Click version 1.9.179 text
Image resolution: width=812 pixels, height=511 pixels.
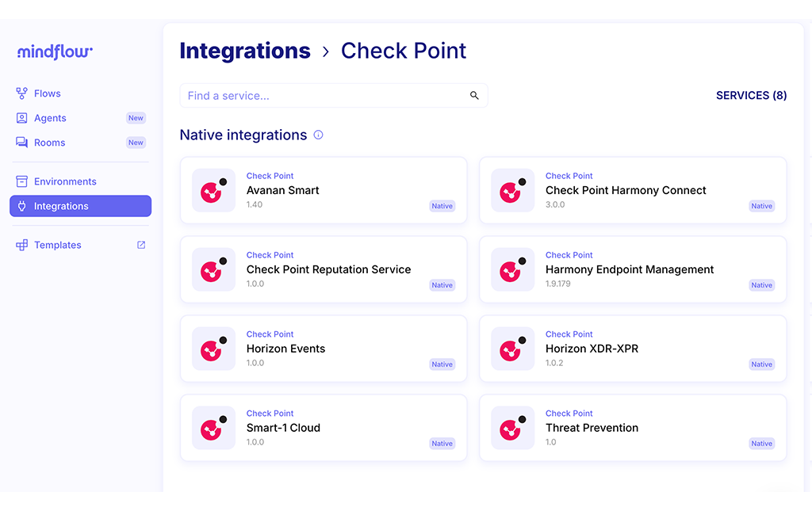(557, 284)
